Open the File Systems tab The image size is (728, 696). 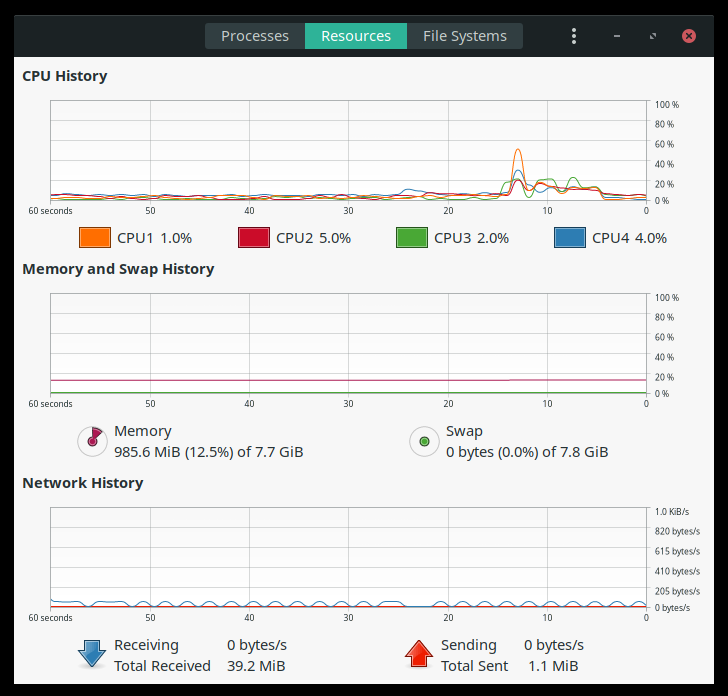pyautogui.click(x=464, y=36)
